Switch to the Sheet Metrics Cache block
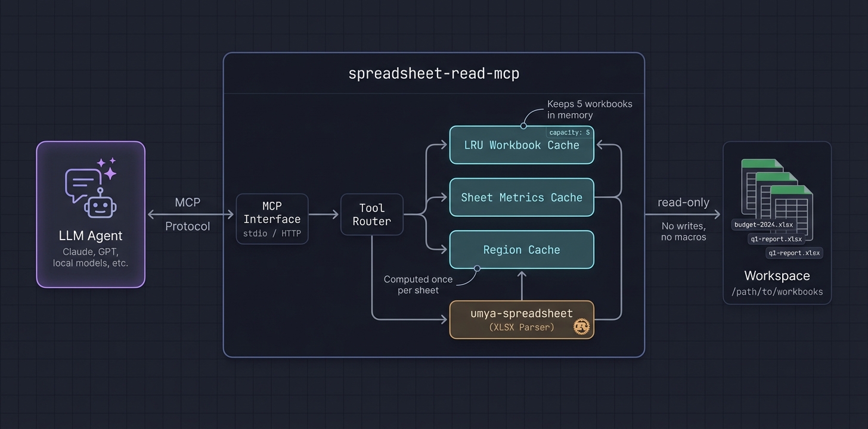Viewport: 868px width, 429px height. point(521,197)
